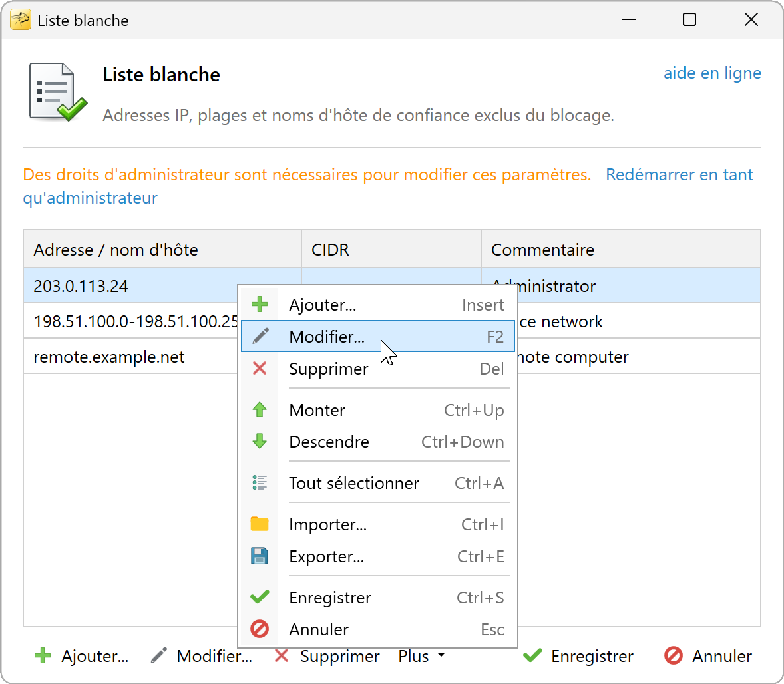The image size is (784, 684).
Task: Click the Annuler button in bottom toolbar
Action: point(708,655)
